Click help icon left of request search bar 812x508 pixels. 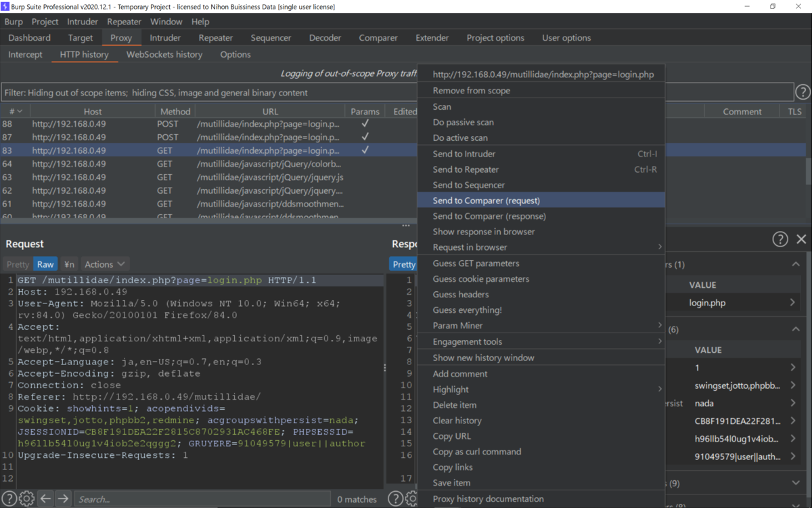[9, 499]
